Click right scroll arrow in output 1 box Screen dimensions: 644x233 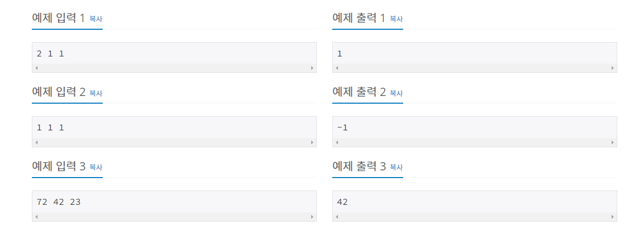tap(613, 68)
